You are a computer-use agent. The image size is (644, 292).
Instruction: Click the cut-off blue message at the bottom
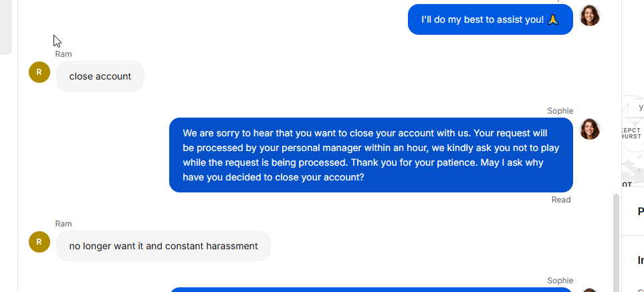[x=371, y=290]
